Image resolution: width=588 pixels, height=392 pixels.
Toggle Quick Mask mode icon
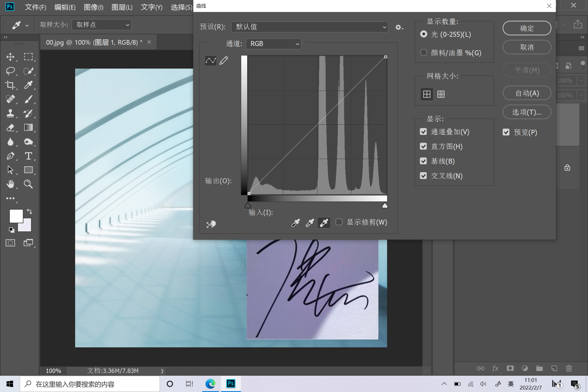tap(11, 243)
